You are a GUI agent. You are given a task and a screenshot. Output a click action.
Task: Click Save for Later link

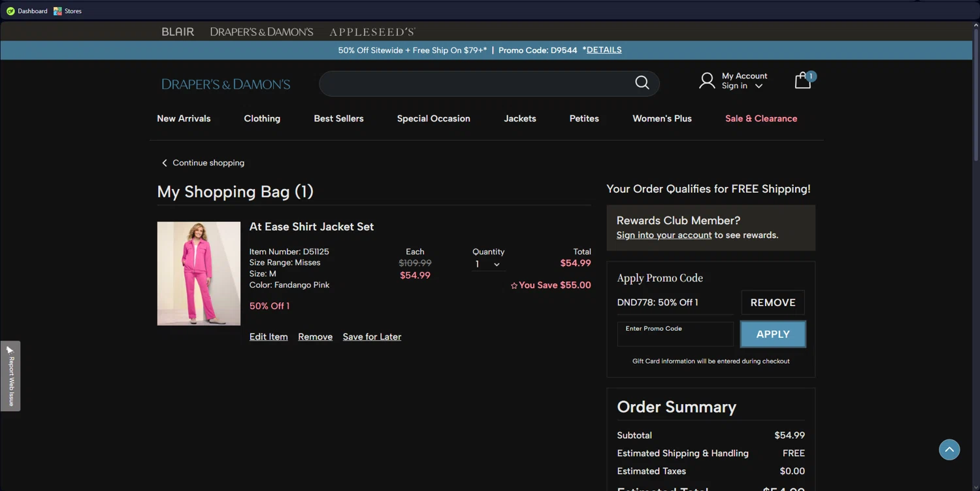point(372,337)
